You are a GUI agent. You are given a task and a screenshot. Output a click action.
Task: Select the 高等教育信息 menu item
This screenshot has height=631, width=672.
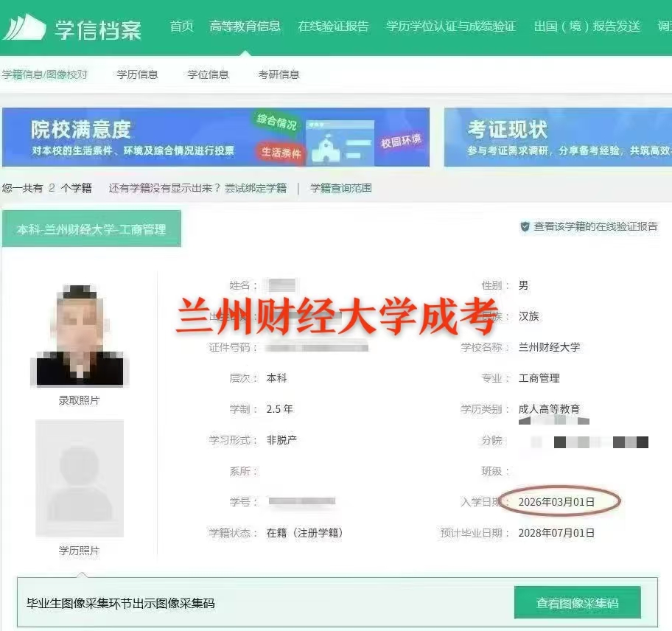pos(245,27)
